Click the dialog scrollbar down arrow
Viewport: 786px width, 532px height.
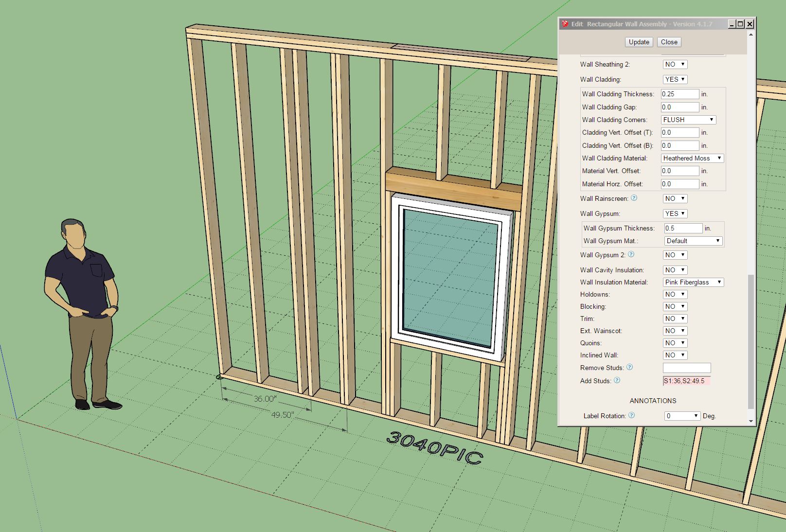coord(750,421)
